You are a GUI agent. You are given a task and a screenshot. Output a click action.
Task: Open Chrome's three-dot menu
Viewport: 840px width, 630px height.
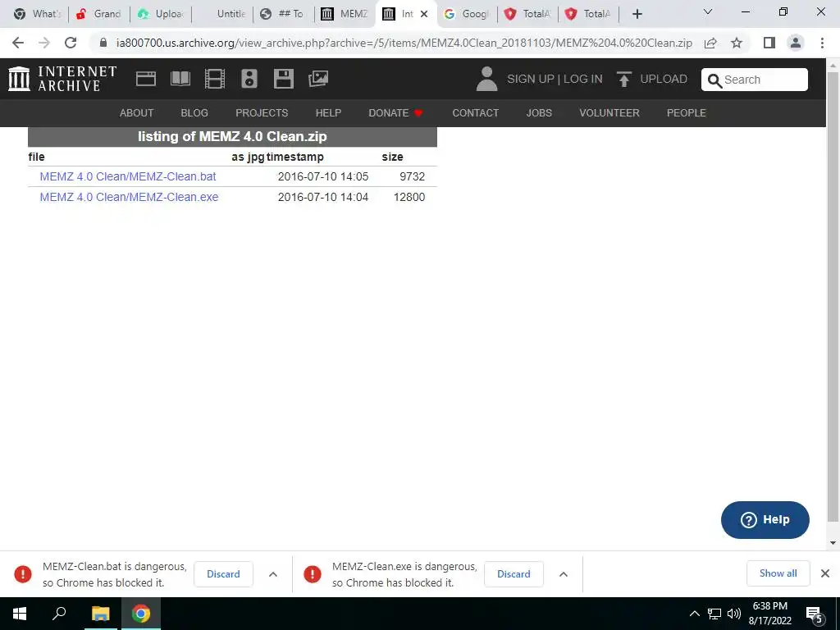[822, 43]
